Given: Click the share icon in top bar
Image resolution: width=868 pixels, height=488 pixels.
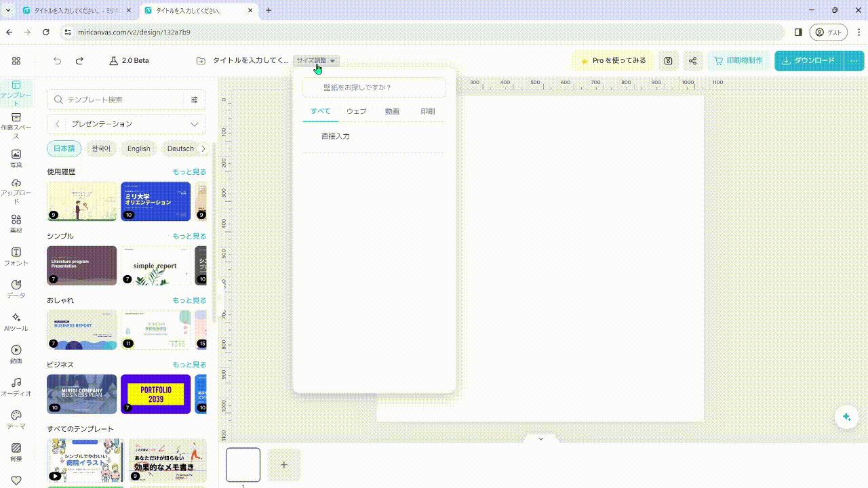Looking at the screenshot, I should [692, 61].
